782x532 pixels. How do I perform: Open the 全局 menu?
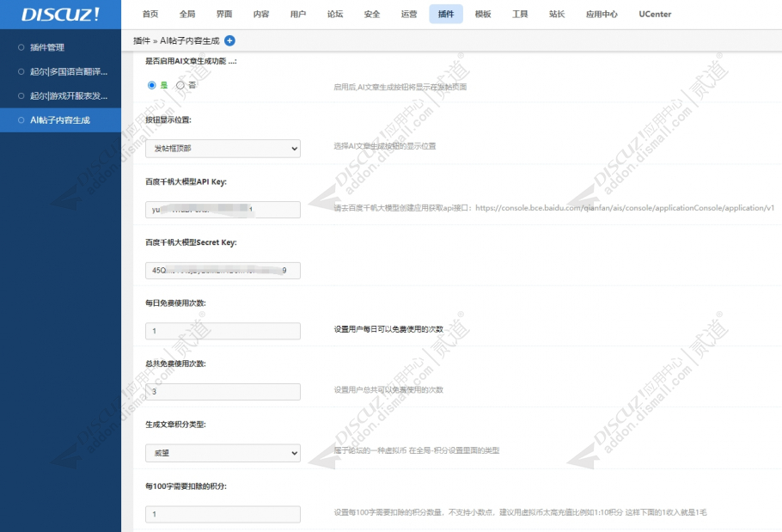[x=187, y=14]
